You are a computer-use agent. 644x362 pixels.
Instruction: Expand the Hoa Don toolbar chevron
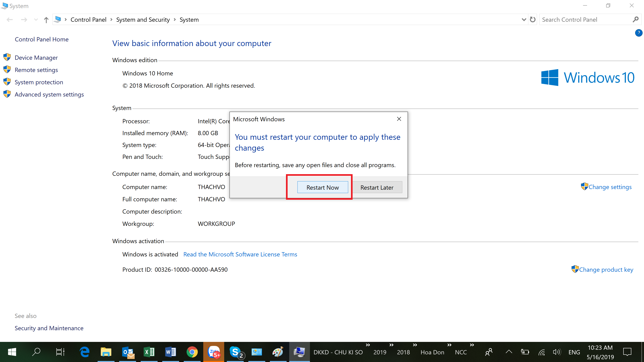click(x=449, y=345)
